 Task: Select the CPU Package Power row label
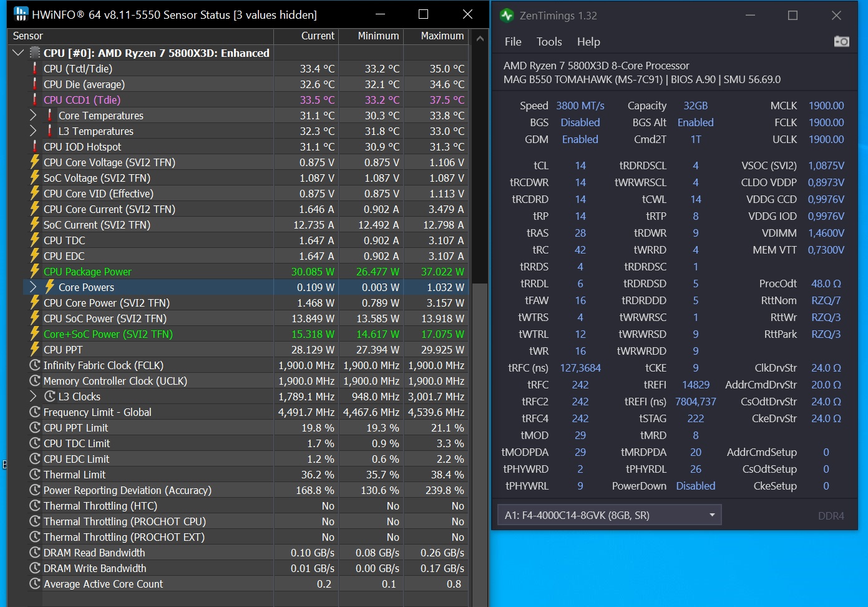coord(87,272)
